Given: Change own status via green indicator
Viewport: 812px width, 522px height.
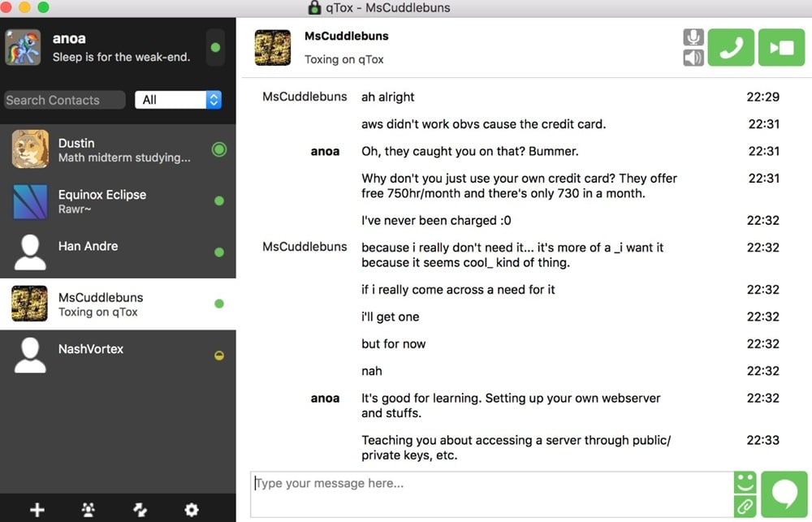Looking at the screenshot, I should pyautogui.click(x=215, y=48).
